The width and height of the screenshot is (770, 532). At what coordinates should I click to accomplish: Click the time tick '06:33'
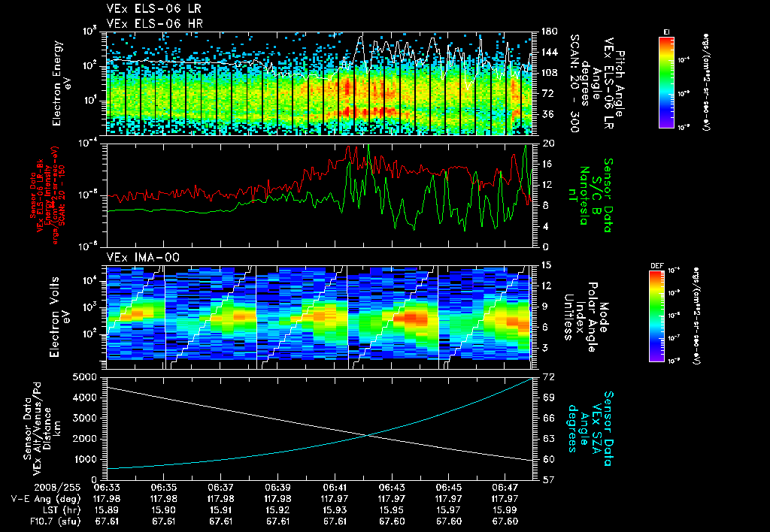107,488
